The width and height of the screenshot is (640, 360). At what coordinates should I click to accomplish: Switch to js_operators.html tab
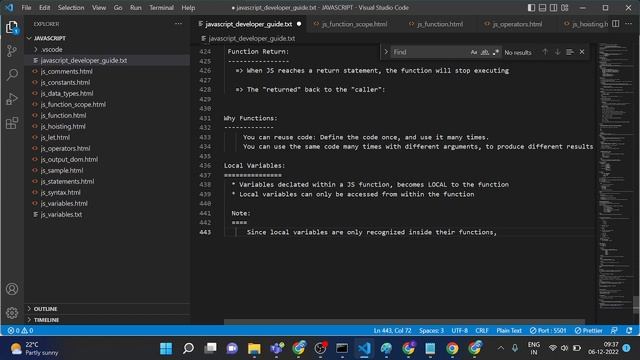click(x=517, y=24)
